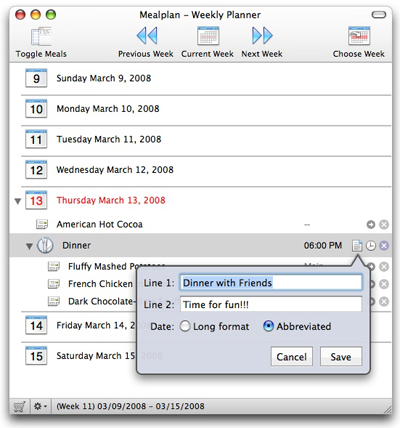400x428 pixels.
Task: Click the Toggle Meals toolbar icon
Action: point(41,36)
